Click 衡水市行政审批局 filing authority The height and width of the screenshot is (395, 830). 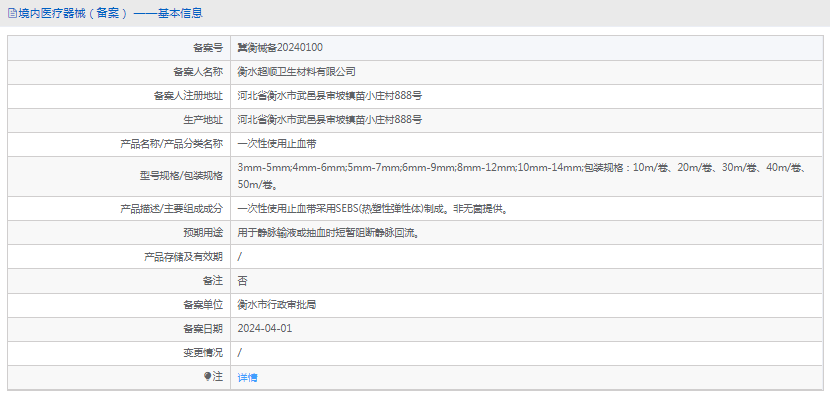tap(277, 304)
